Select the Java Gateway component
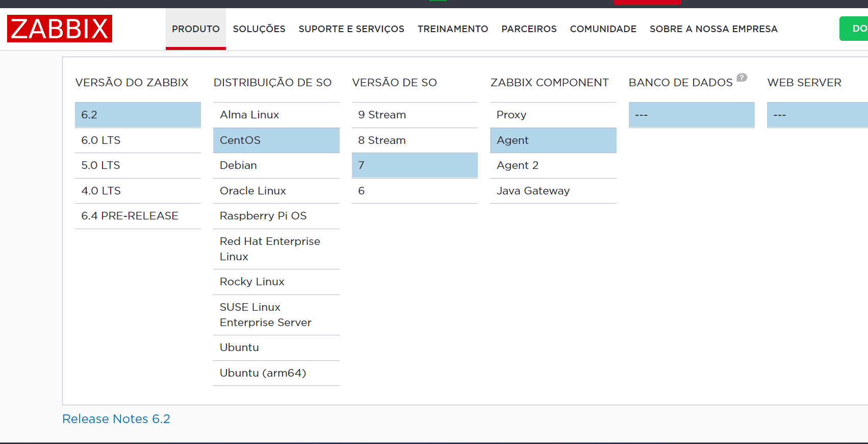 click(x=553, y=191)
